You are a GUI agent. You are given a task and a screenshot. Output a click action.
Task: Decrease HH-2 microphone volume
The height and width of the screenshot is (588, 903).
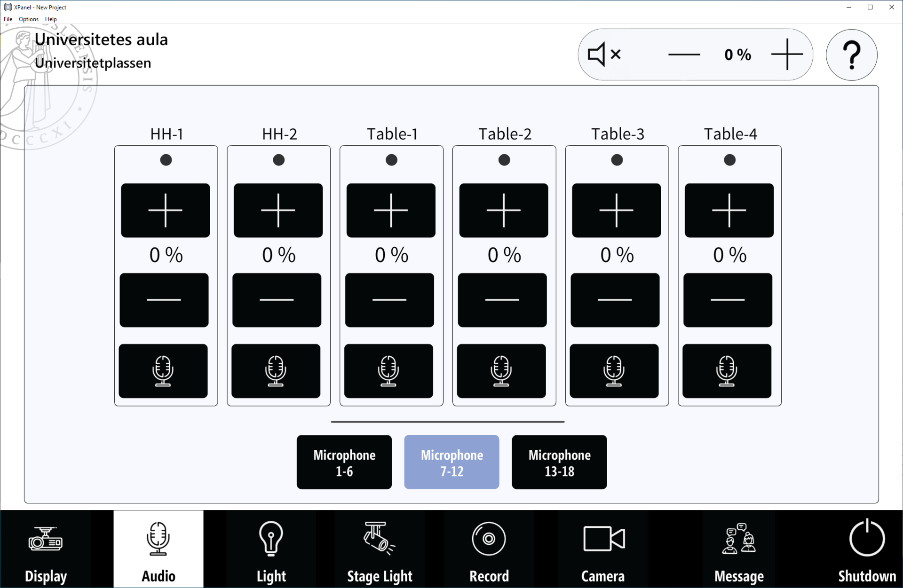coord(277,300)
